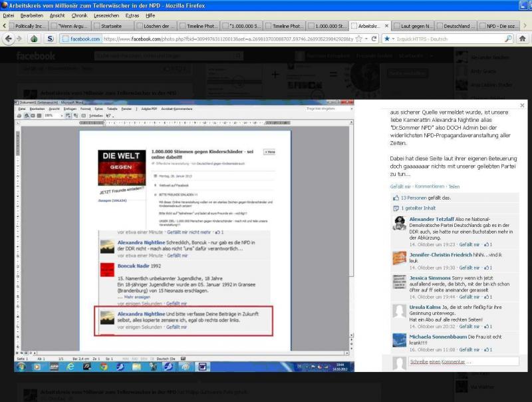Expand the address bar history dropdown
Screen dimensions: 532x402
(x=367, y=39)
